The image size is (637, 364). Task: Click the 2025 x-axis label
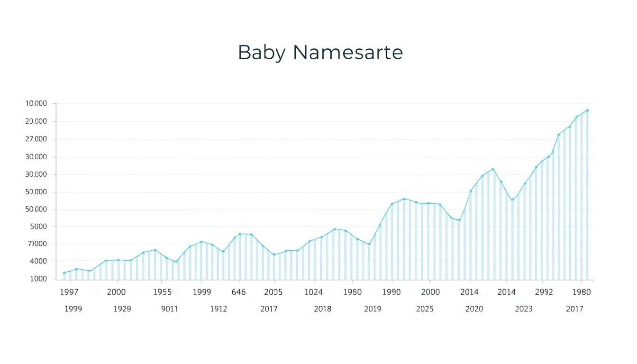click(x=425, y=309)
